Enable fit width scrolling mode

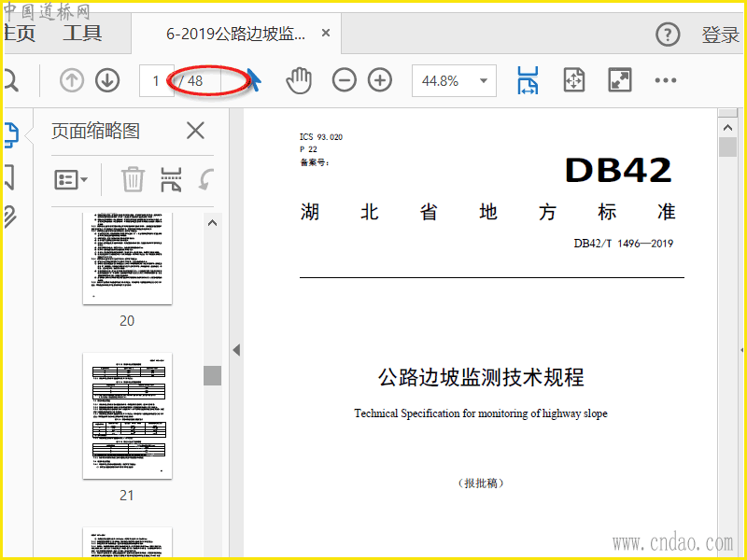[528, 80]
